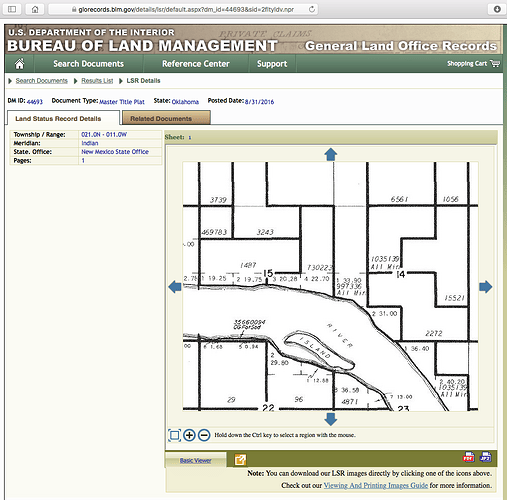
Task: Click the home icon in green navigation bar
Action: click(19, 64)
